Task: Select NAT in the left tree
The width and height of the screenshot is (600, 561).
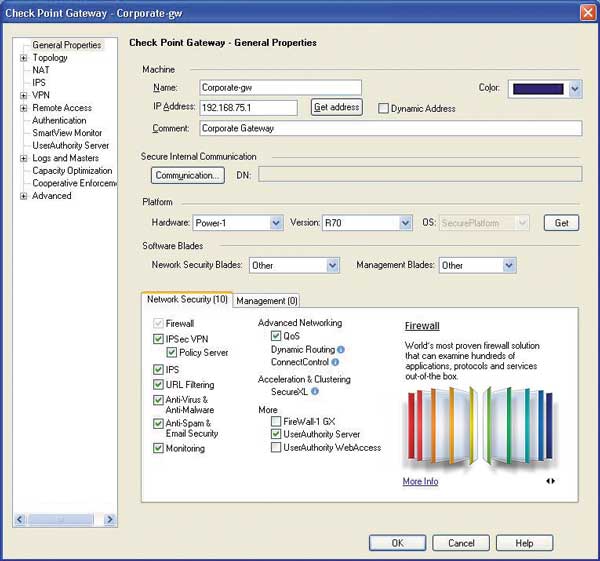Action: point(41,70)
